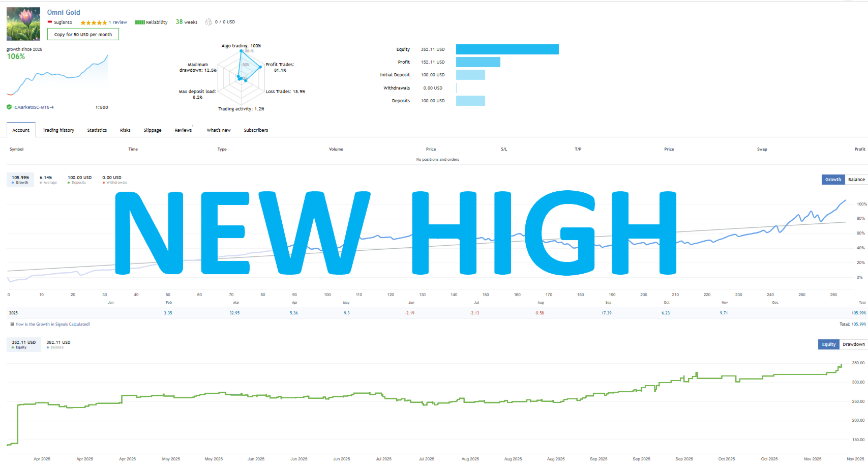
Task: Sort positions by Time column header
Action: point(133,149)
